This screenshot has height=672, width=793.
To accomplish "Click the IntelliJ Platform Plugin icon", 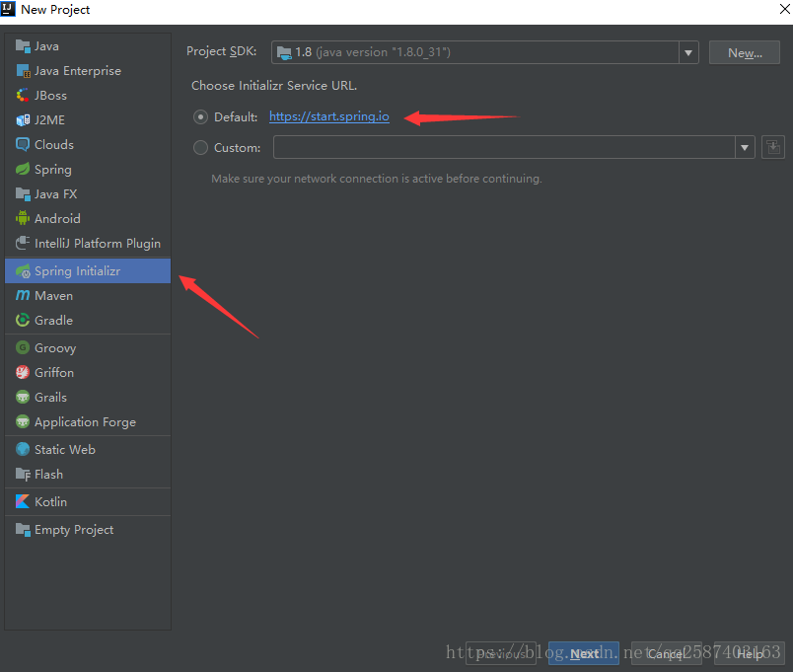I will (x=23, y=244).
